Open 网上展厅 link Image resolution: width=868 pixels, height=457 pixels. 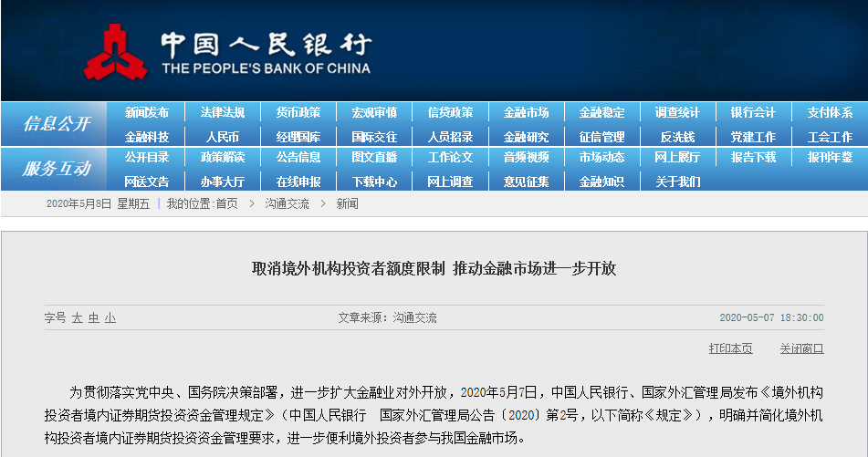[677, 157]
